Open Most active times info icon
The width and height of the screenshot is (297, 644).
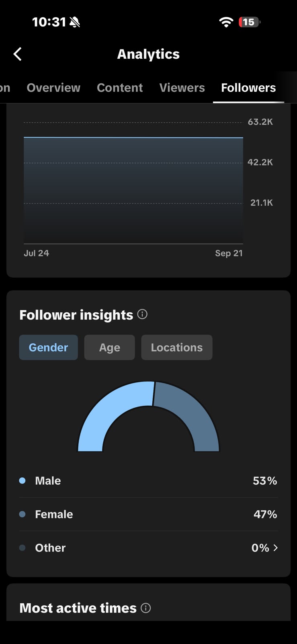tap(146, 608)
